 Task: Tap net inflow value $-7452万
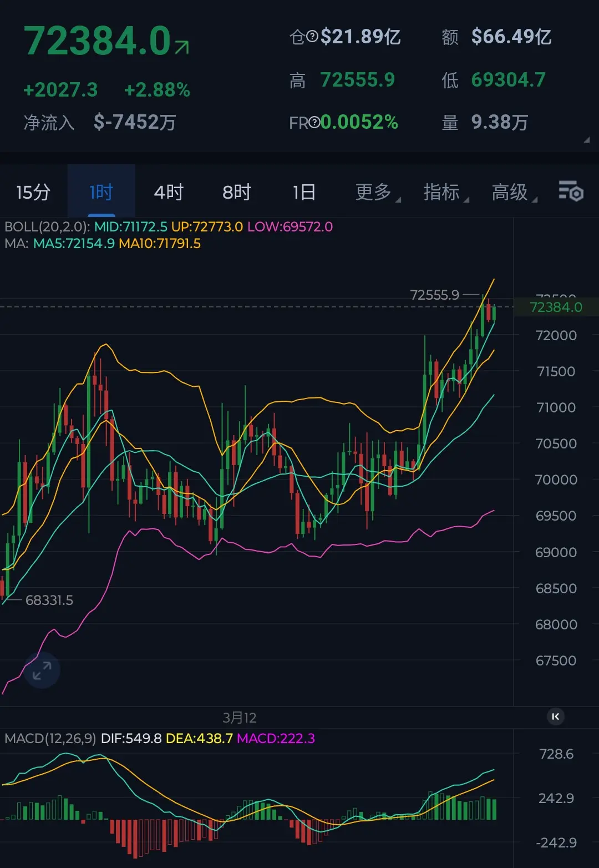pos(135,122)
